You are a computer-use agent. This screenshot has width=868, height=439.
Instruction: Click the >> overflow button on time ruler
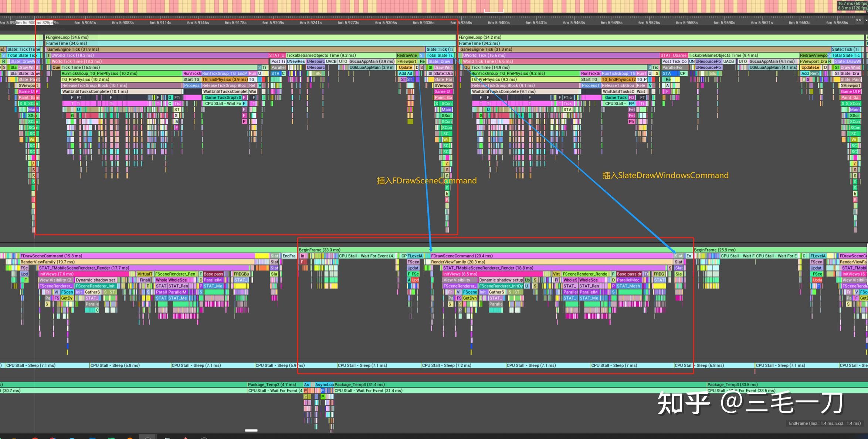coord(858,20)
